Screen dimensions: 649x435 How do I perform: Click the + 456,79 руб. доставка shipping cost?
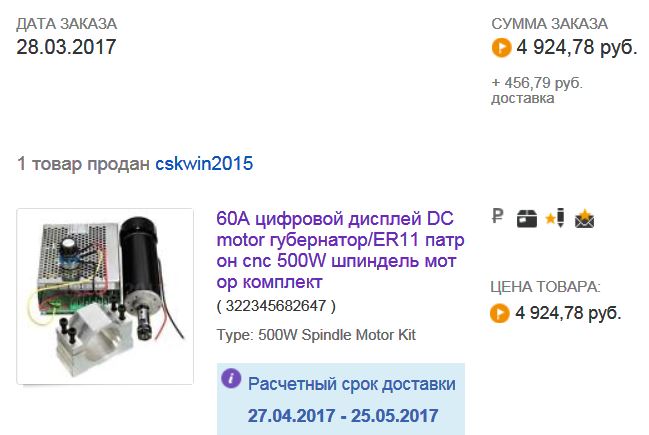pos(537,90)
